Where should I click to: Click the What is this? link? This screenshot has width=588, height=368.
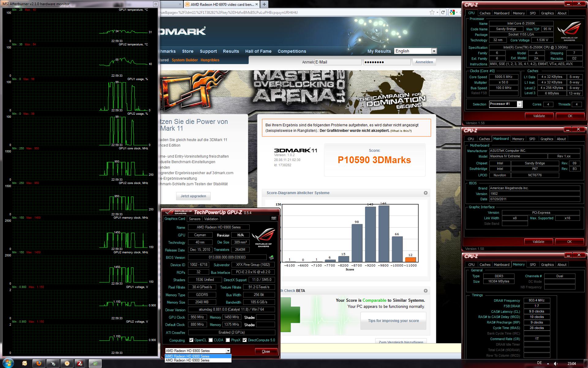pos(401,131)
